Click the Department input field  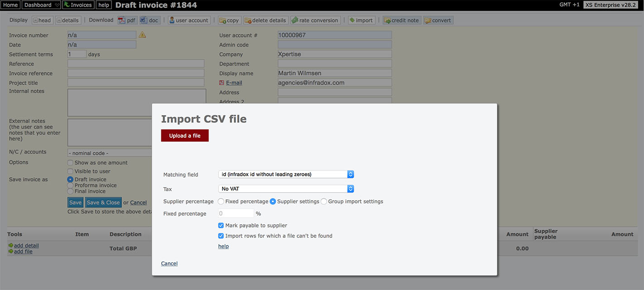pyautogui.click(x=335, y=63)
